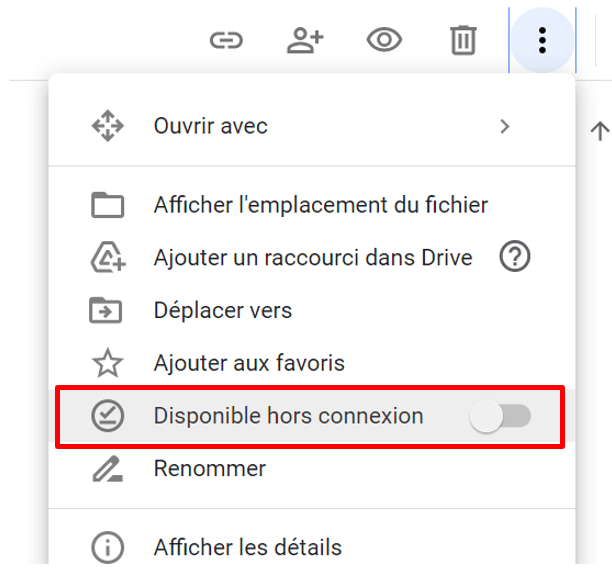
Task: Click the get link chain icon
Action: pyautogui.click(x=226, y=40)
